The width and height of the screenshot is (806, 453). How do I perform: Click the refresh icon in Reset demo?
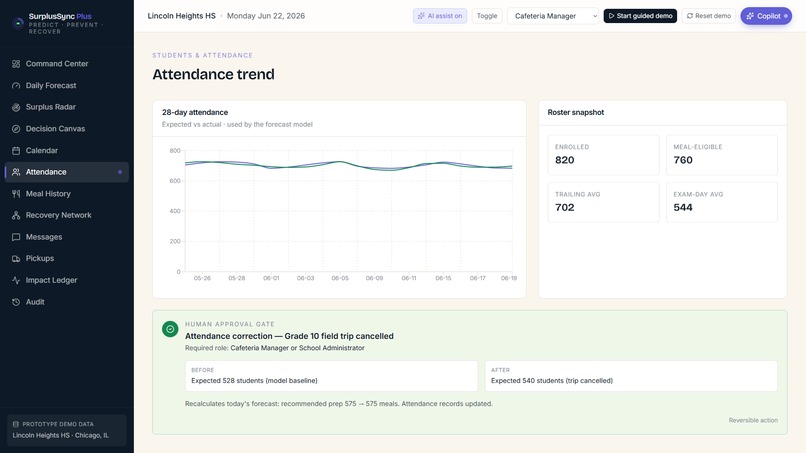point(690,16)
